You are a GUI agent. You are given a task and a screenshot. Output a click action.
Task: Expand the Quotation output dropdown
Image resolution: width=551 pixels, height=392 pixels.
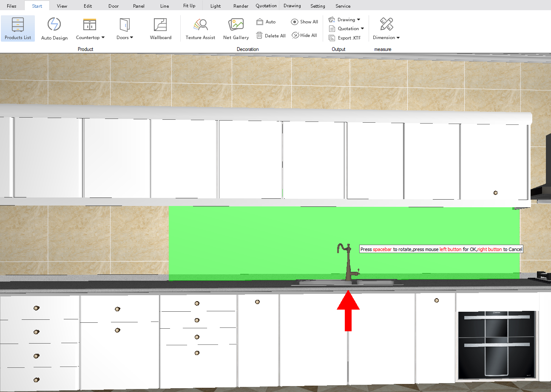click(x=347, y=28)
